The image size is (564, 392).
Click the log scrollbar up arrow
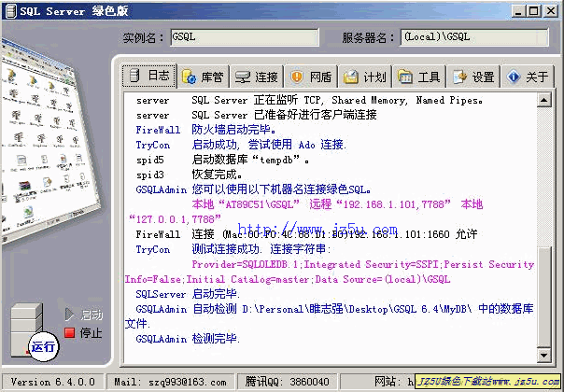544,100
